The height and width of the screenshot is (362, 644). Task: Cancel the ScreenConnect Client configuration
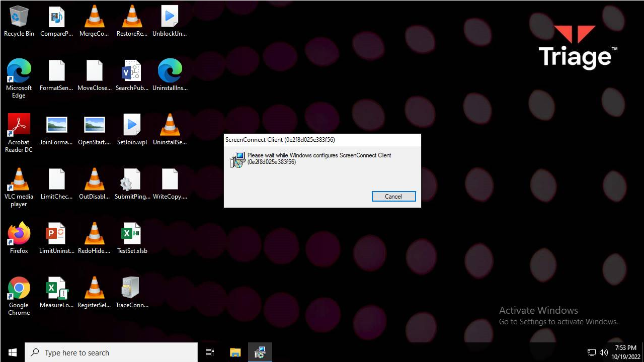(393, 197)
